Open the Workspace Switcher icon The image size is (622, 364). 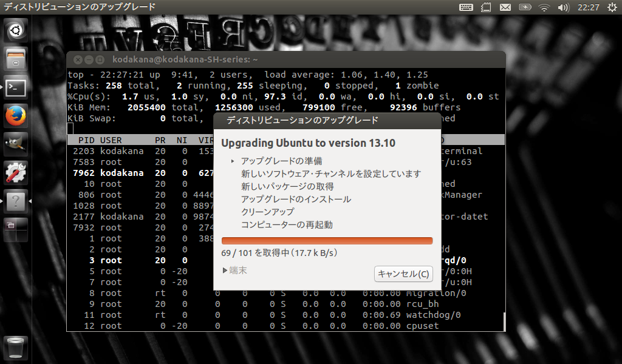(x=16, y=230)
